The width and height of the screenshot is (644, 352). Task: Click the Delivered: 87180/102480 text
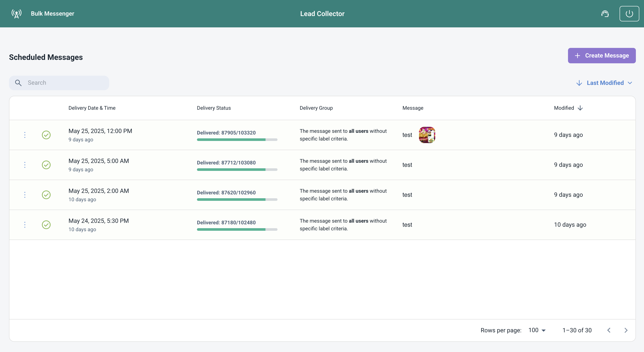coord(226,222)
